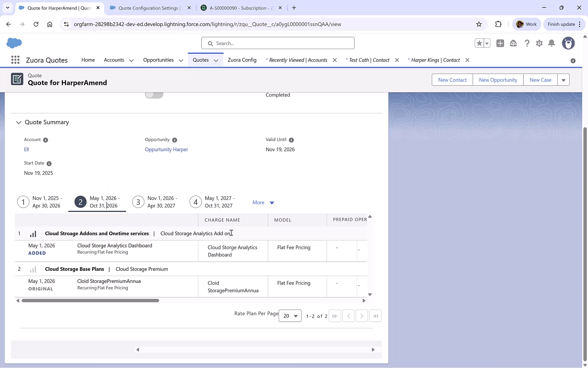588x368 pixels.
Task: Open the Rate Plan Per Page dropdown
Action: 290,316
